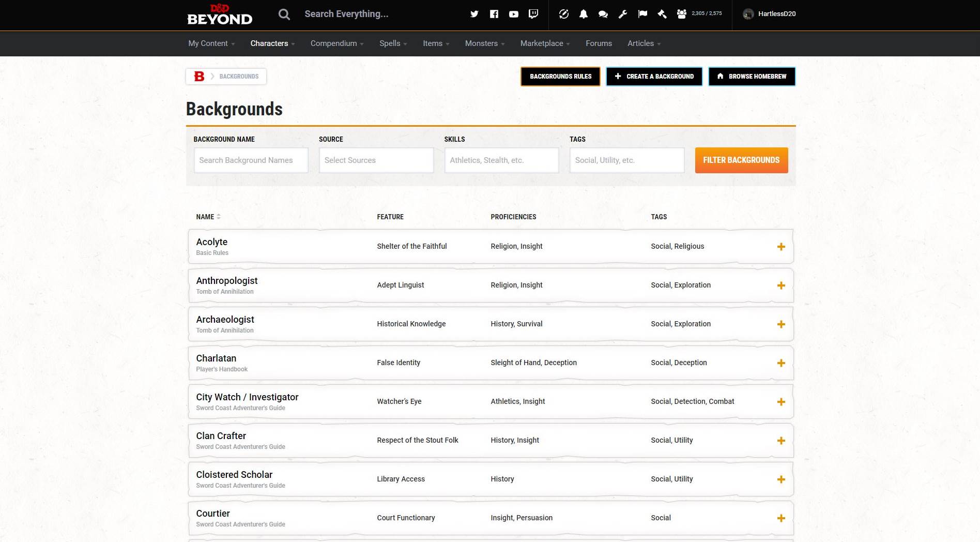Open the Characters menu
Viewport: 980px width, 542px height.
(272, 43)
